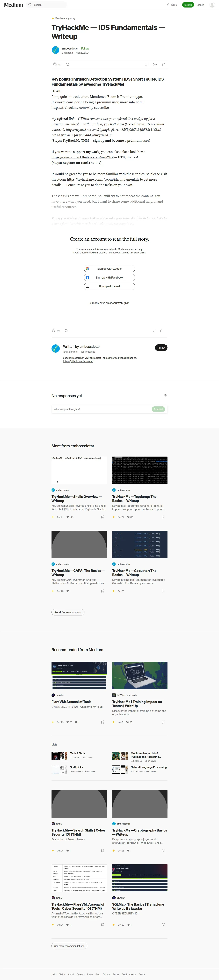Sign up with email
This screenshot has width=219, height=980.
(x=109, y=286)
